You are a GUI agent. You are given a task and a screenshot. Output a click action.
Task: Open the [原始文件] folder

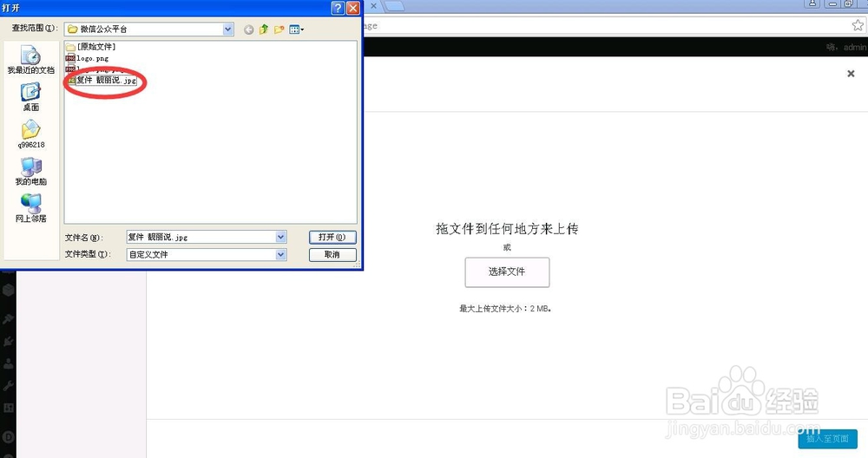tap(91, 47)
